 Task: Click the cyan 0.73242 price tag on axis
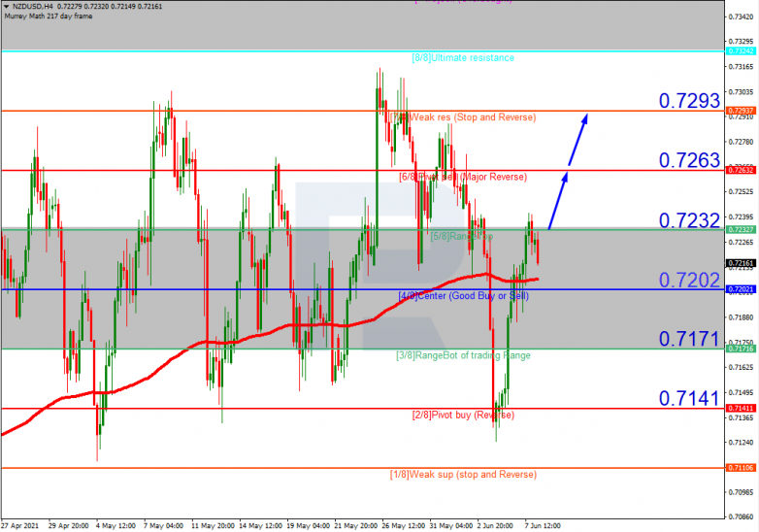(x=741, y=51)
